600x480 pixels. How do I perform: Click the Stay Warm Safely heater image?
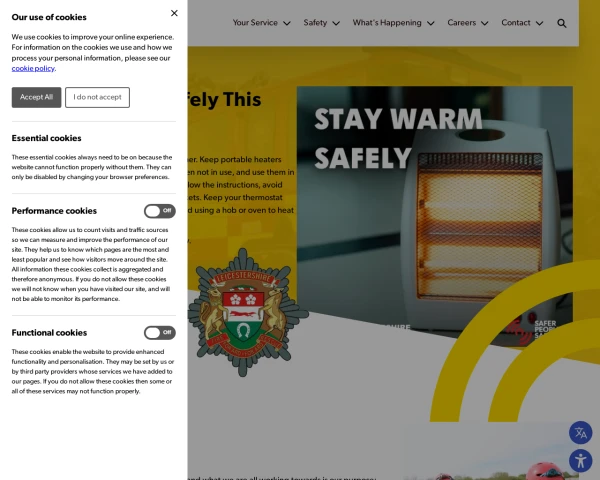(x=435, y=216)
